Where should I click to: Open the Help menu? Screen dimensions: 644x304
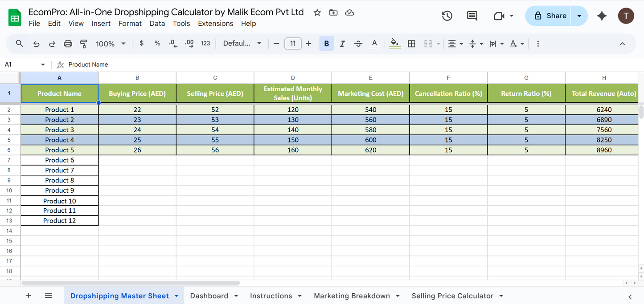coord(249,24)
